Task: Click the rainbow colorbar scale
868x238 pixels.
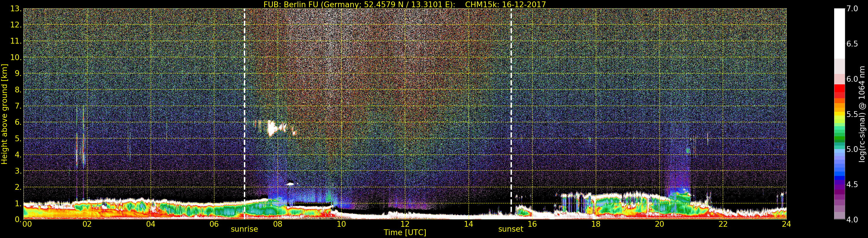Action: click(x=839, y=114)
